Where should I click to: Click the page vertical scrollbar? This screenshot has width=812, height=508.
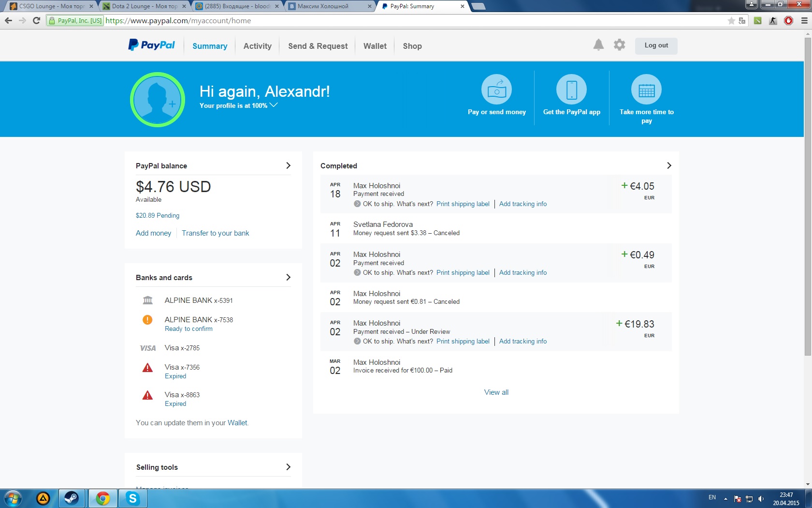pos(808,196)
